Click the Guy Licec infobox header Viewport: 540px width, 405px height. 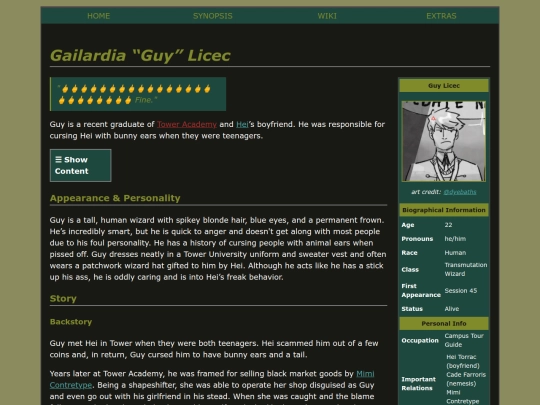(444, 86)
